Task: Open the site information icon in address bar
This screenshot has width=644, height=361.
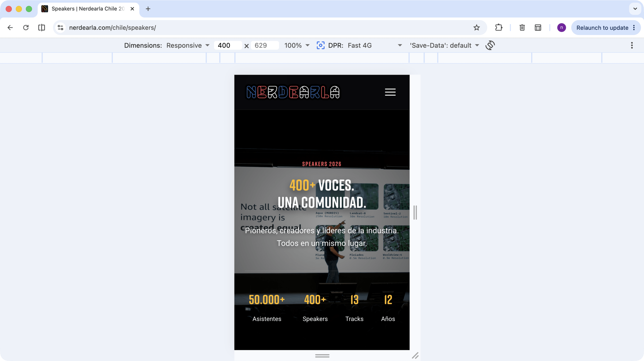Action: (61, 28)
